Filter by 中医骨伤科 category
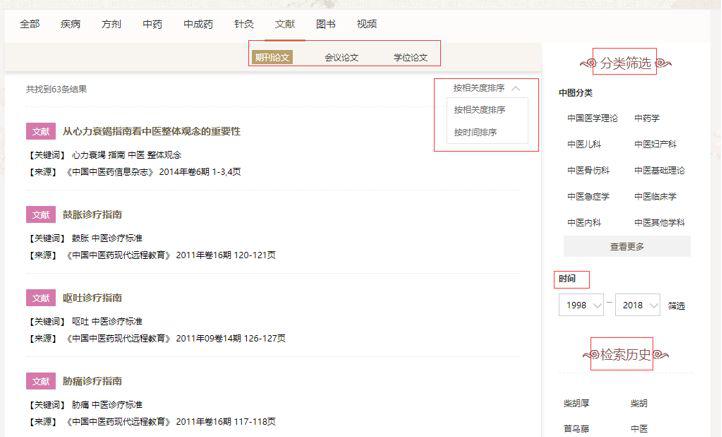722x437 pixels. [x=588, y=170]
